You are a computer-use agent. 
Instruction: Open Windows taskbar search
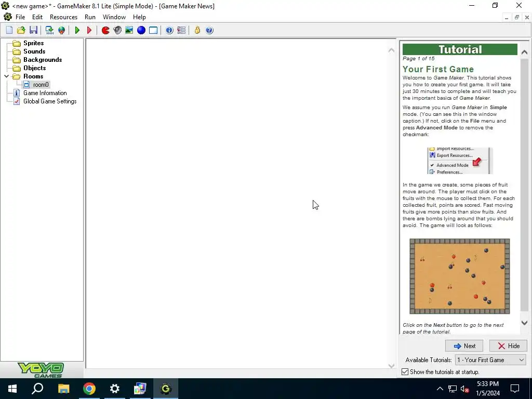pos(37,389)
